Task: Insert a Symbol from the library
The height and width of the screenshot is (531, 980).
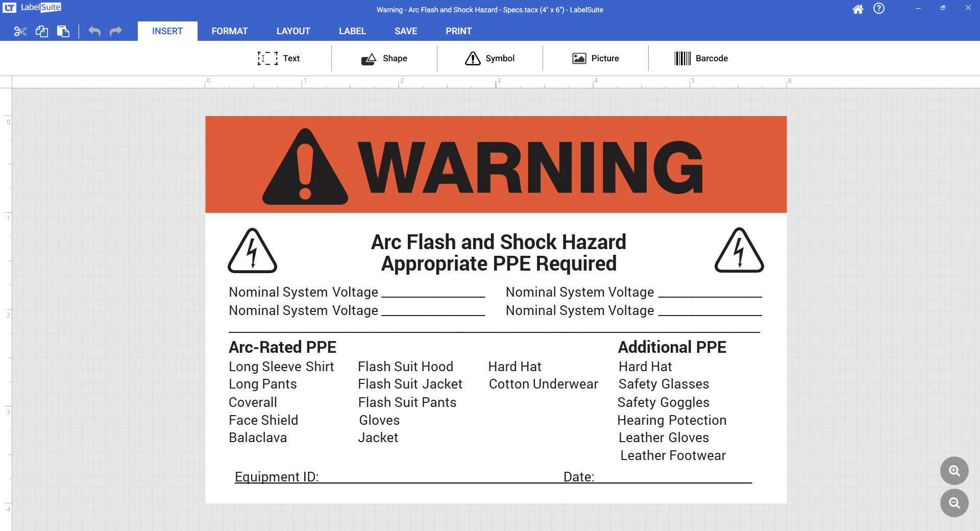Action: 489,58
